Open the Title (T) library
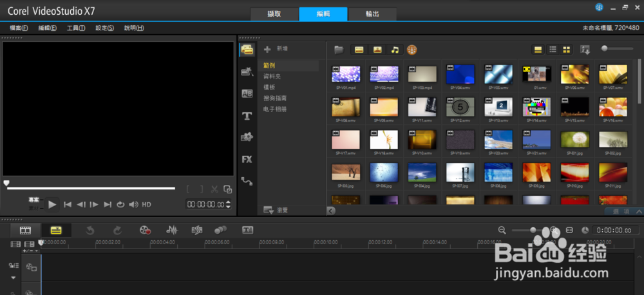 click(x=247, y=116)
